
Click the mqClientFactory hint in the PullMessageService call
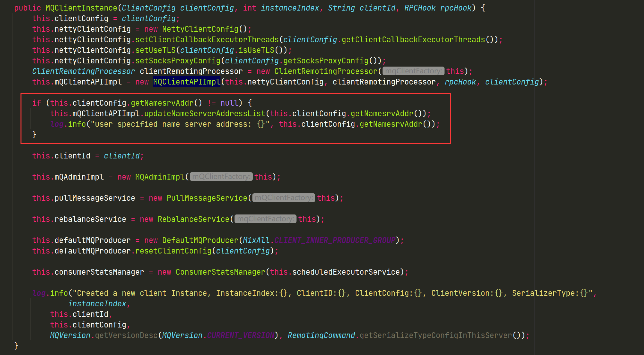pos(284,198)
